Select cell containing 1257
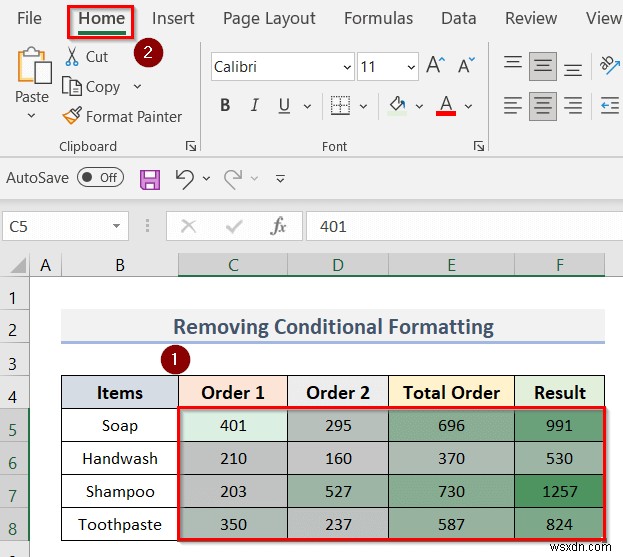The image size is (623, 557). pos(559,491)
